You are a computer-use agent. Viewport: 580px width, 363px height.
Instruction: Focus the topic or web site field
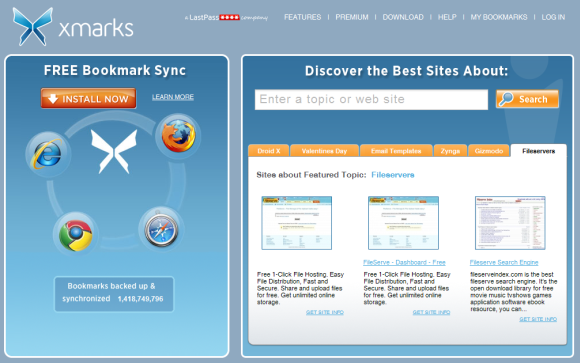(x=371, y=100)
